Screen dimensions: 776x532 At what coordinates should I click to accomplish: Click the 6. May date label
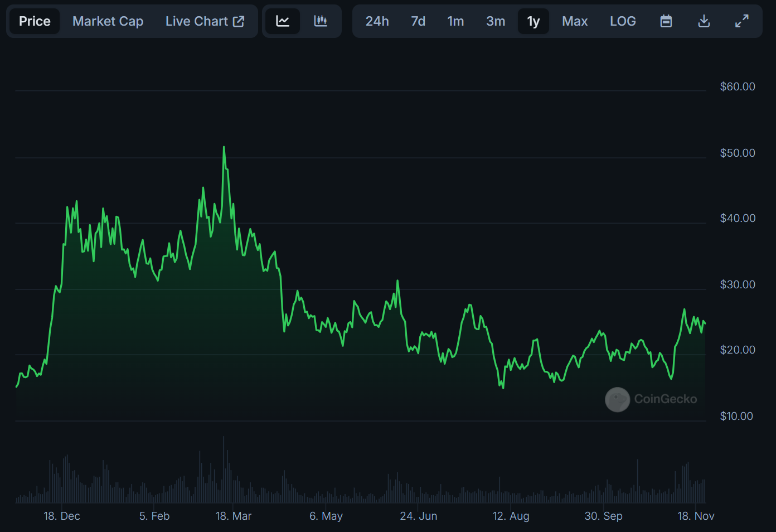pos(326,516)
